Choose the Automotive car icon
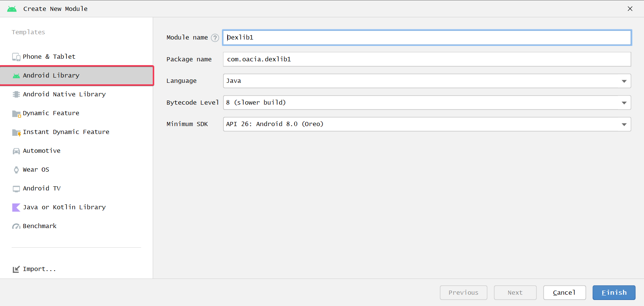This screenshot has width=644, height=306. 16,151
